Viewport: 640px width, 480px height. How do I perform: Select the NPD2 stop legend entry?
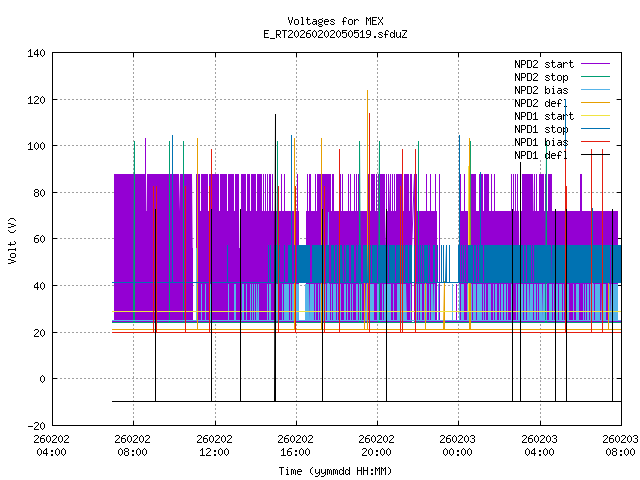coord(541,77)
